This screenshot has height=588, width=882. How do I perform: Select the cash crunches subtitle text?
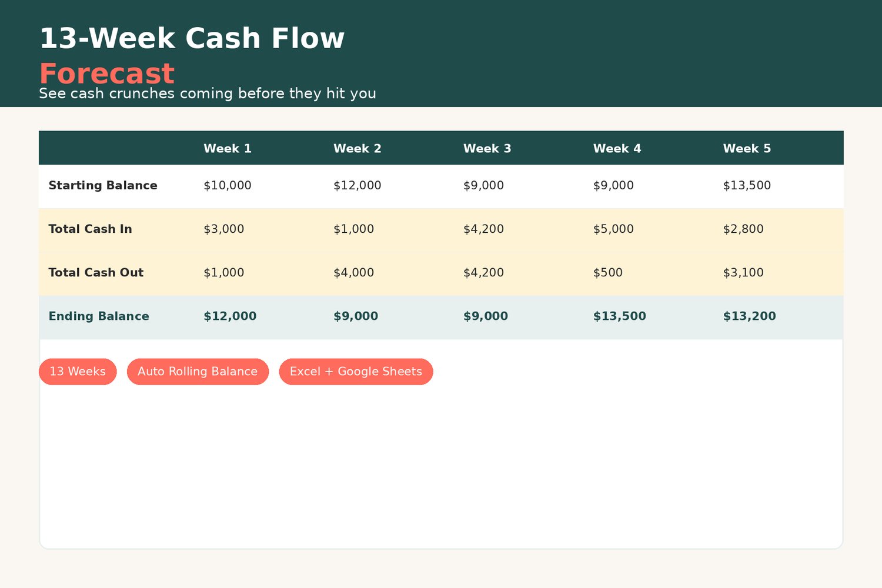pos(208,93)
